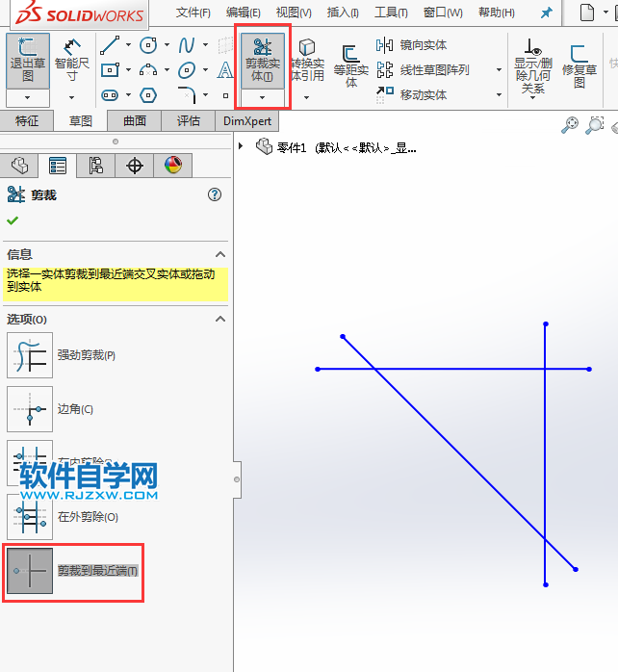Click Linear Sketch Pattern (线性草图阵列)
This screenshot has height=672, width=618.
423,70
